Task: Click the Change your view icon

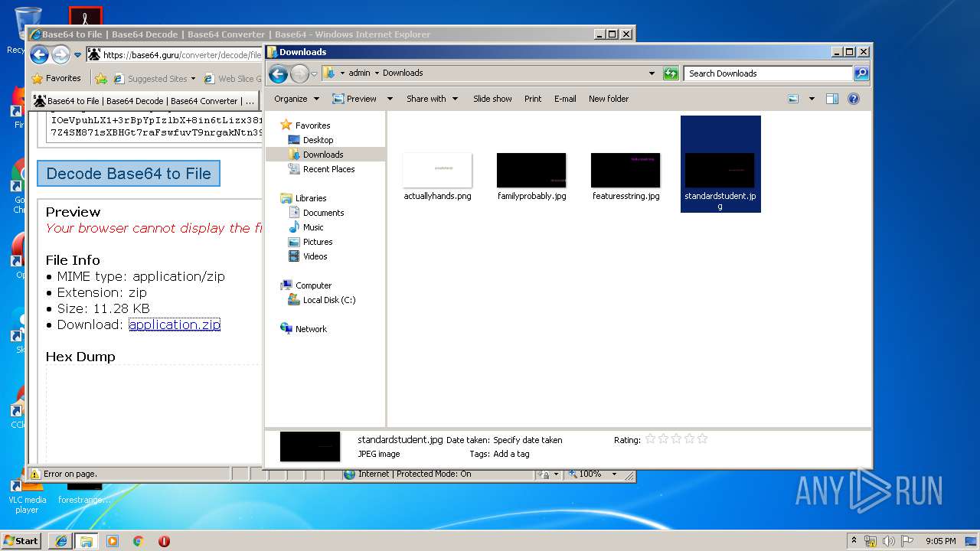Action: (x=793, y=99)
